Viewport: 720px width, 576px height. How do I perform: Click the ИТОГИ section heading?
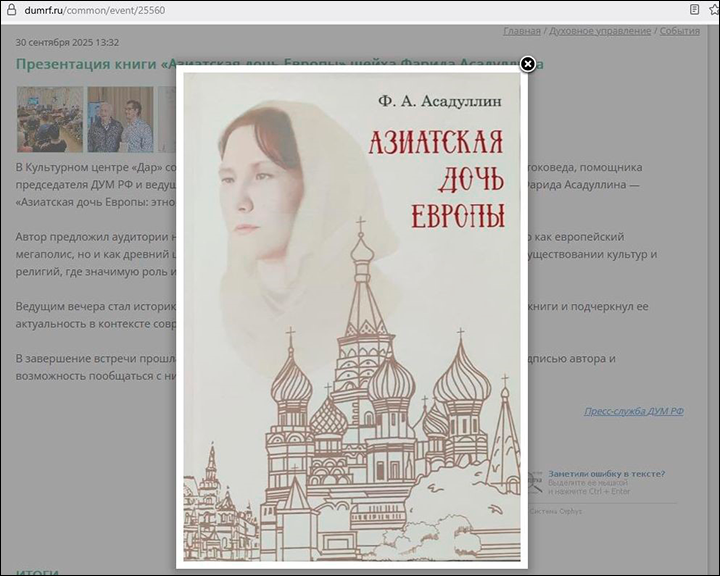pyautogui.click(x=35, y=572)
